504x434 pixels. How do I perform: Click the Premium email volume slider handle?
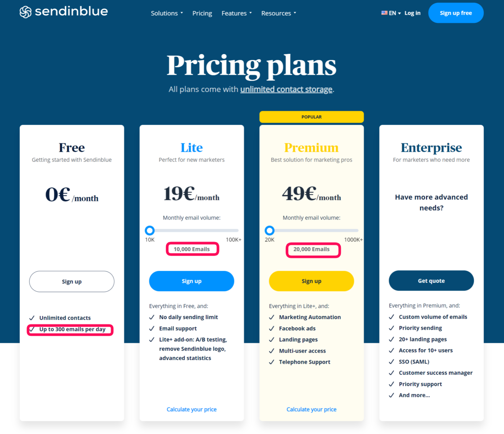click(269, 230)
